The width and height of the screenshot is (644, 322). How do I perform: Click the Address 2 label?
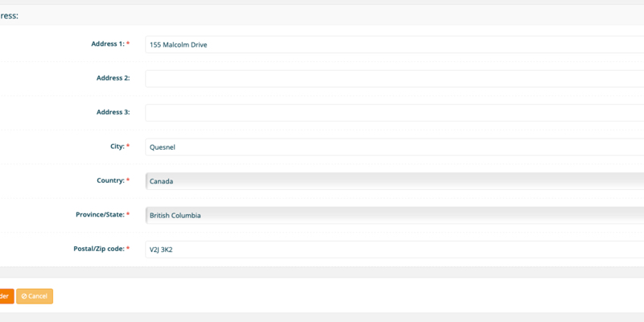coord(113,77)
